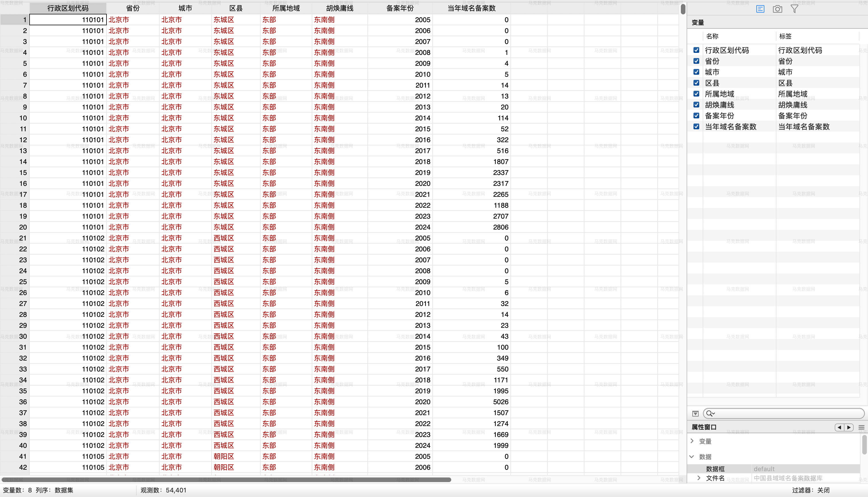Image resolution: width=868 pixels, height=497 pixels.
Task: Click the 属性窗口 vertical scrollbar
Action: click(864, 445)
